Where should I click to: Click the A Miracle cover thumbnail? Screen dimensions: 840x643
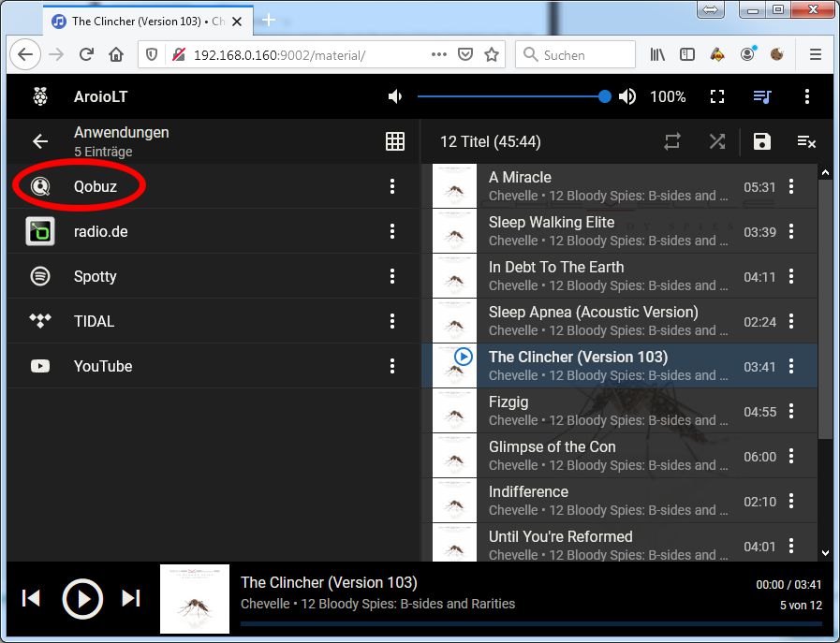point(454,186)
